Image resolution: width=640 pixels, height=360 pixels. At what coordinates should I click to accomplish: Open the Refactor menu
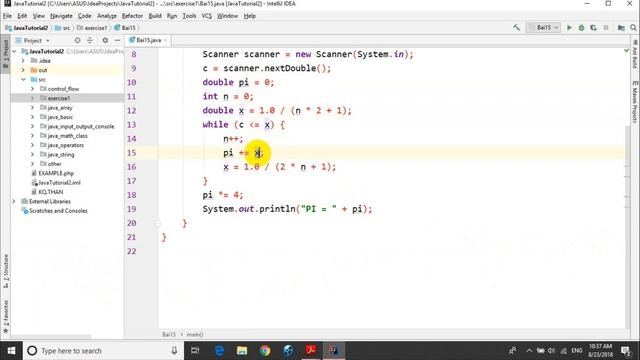click(132, 16)
